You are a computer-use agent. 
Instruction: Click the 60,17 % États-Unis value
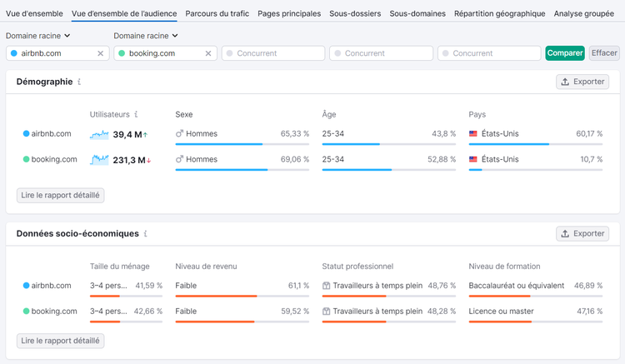[x=589, y=134]
